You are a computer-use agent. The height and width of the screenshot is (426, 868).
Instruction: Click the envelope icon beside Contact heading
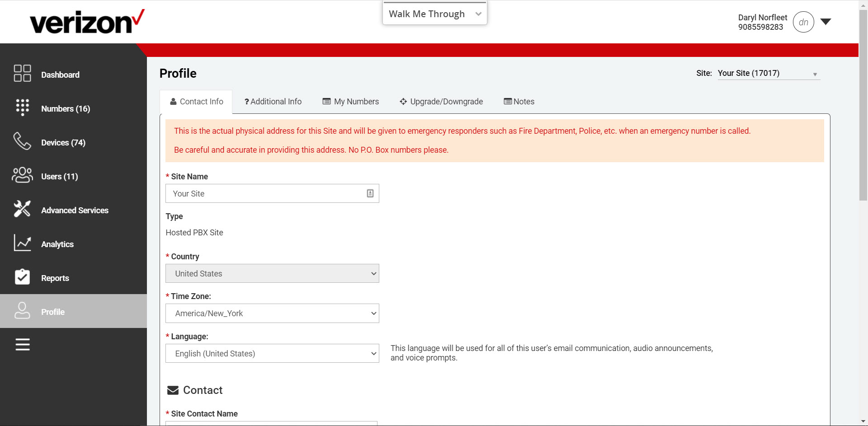[x=173, y=390]
